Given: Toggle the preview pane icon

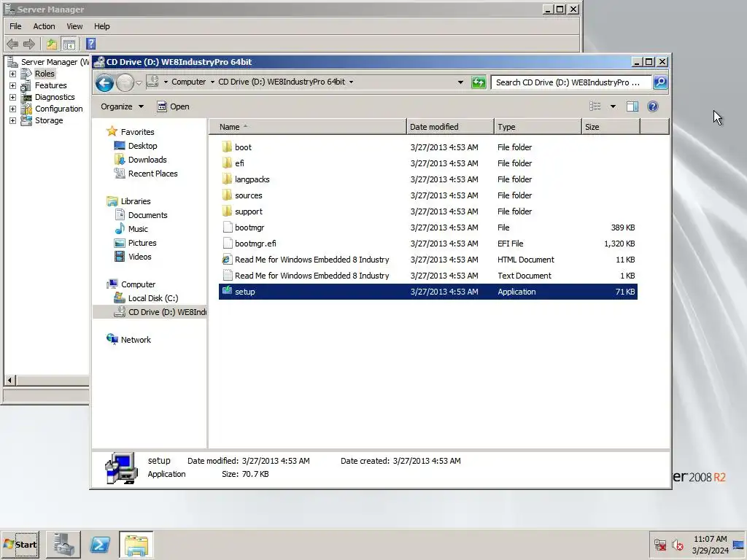Looking at the screenshot, I should click(x=632, y=106).
